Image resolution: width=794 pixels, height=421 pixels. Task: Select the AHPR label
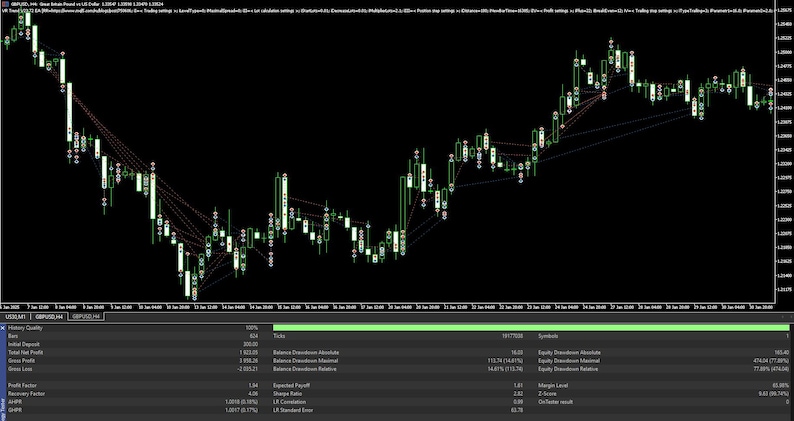[15, 402]
